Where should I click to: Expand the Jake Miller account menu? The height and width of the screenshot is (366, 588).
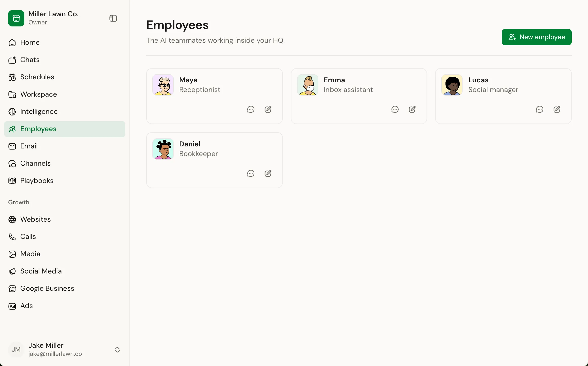click(117, 350)
